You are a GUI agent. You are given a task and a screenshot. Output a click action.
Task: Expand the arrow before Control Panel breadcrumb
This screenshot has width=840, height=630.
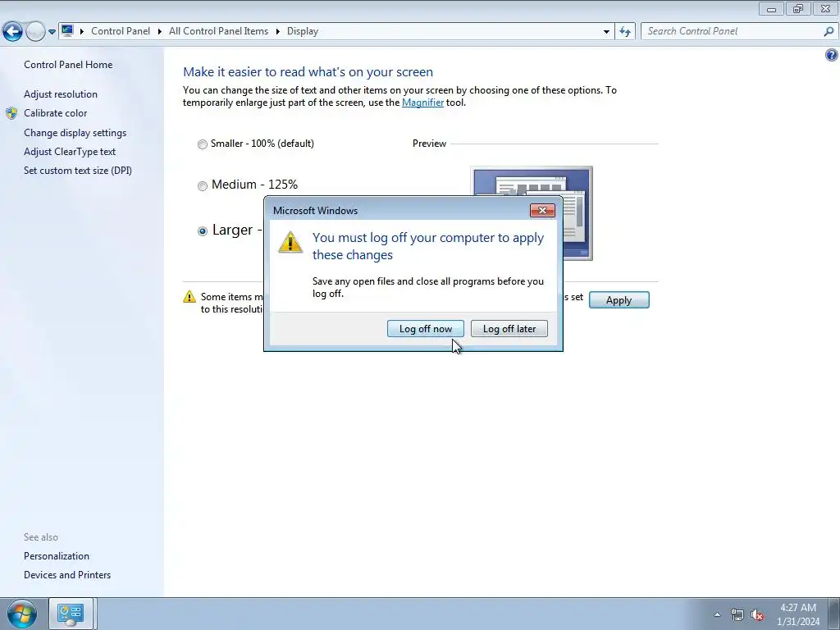click(82, 32)
